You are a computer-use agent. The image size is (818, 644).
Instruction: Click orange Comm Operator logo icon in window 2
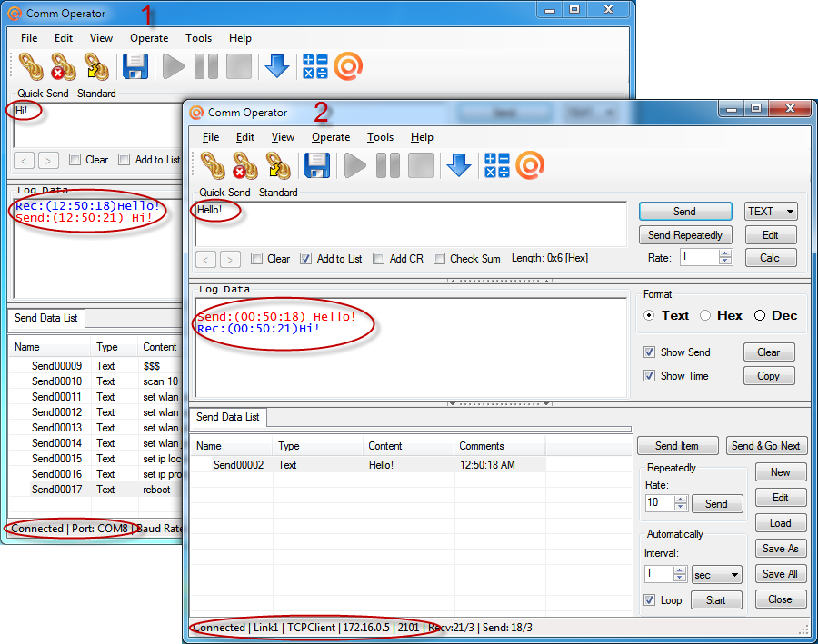(530, 165)
